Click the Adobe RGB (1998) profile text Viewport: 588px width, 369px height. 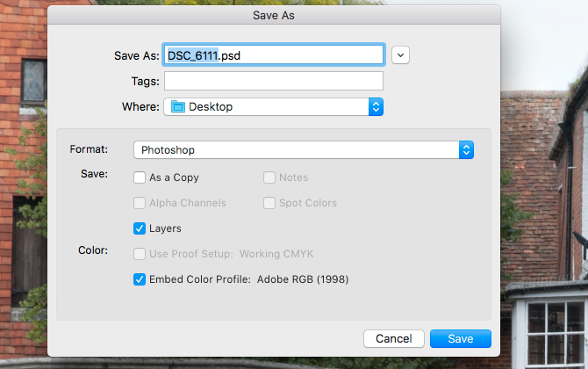[302, 279]
